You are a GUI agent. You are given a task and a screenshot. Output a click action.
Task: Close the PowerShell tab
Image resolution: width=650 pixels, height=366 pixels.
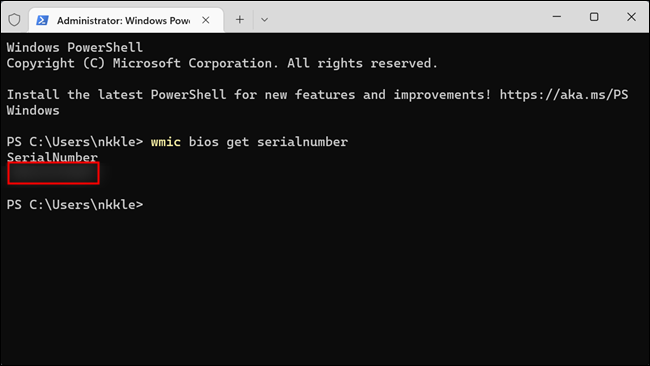(x=206, y=20)
